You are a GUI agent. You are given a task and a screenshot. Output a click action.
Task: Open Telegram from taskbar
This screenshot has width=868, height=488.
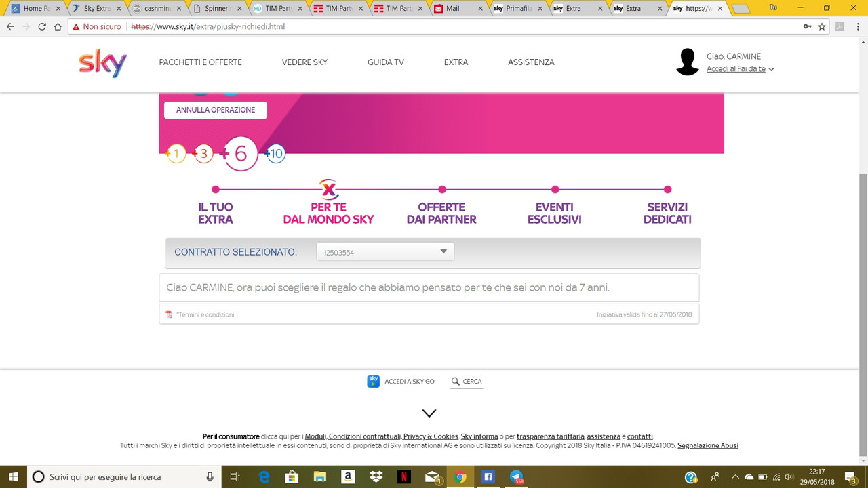(516, 476)
